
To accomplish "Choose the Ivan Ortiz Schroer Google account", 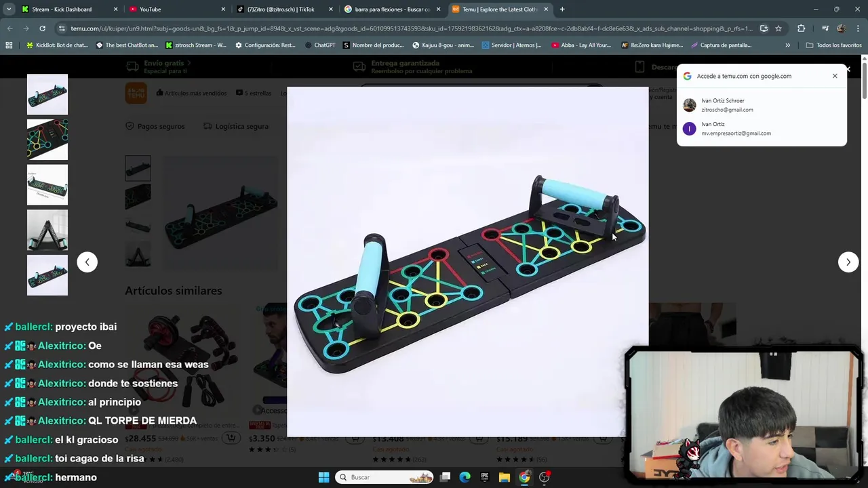I will tap(762, 105).
